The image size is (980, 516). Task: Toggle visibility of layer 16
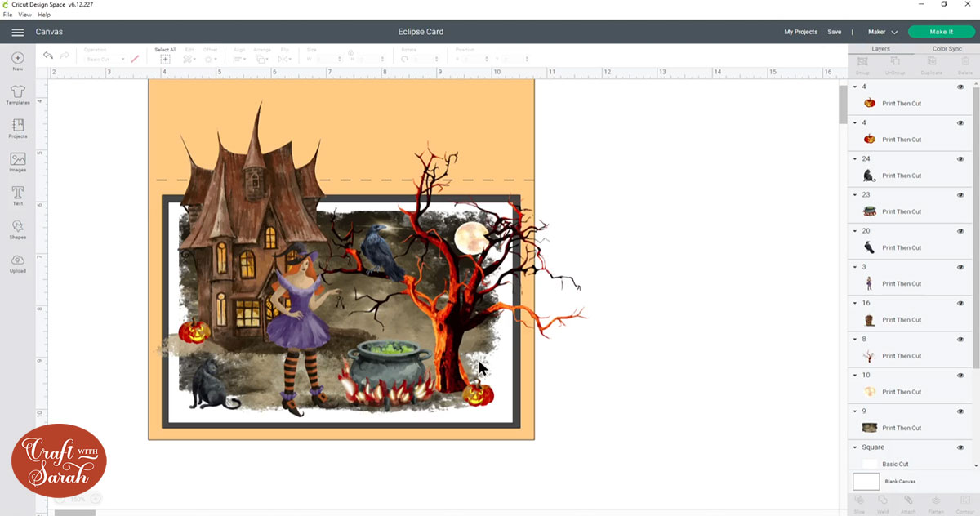click(960, 303)
